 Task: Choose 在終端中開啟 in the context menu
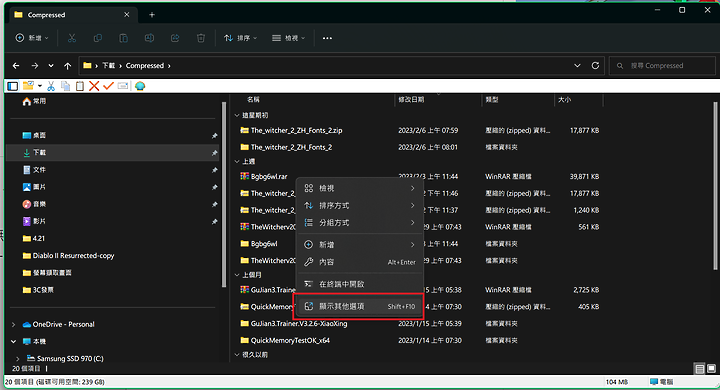point(360,284)
